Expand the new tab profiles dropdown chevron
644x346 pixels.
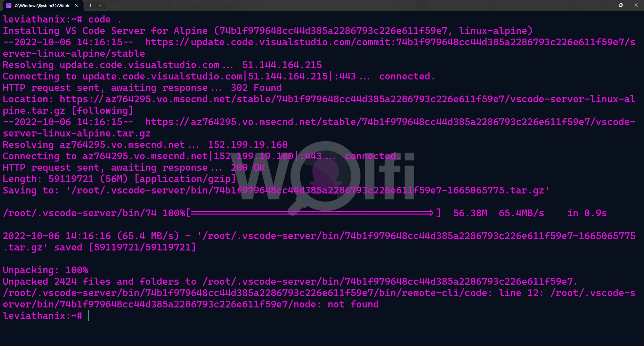100,5
